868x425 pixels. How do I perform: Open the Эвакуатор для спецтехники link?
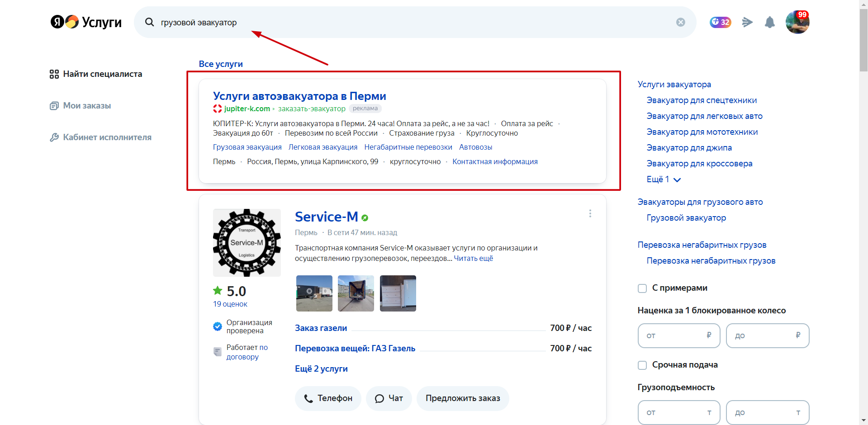point(702,100)
